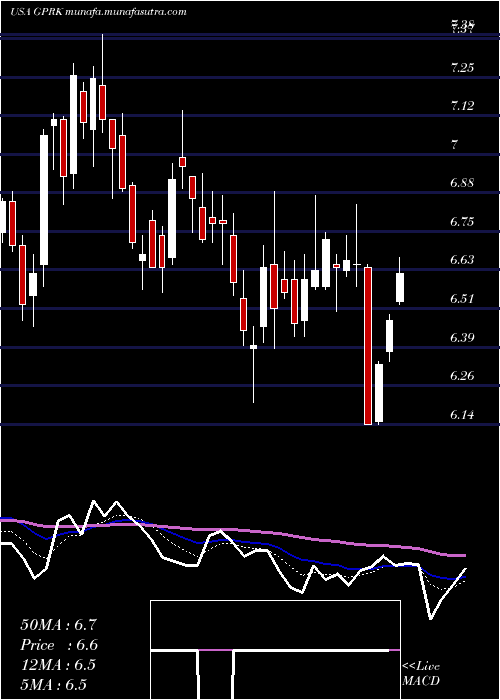Click the 6.51 price axis label
The height and width of the screenshot is (700, 500).
(462, 298)
